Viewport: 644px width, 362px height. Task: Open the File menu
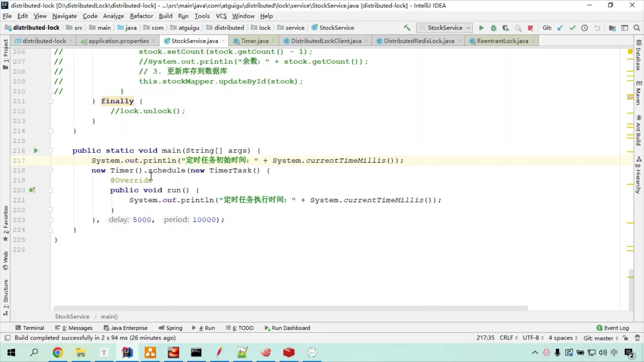[7, 16]
